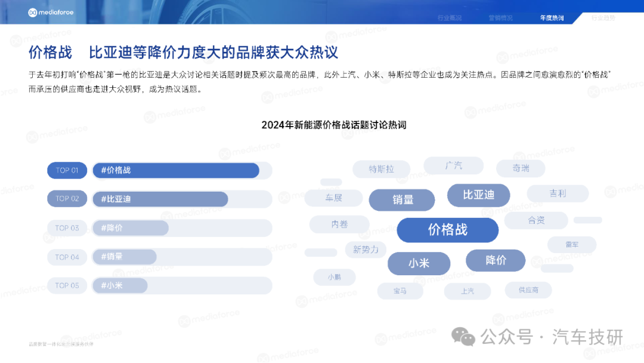Open the 行业概况 tab

coord(450,18)
